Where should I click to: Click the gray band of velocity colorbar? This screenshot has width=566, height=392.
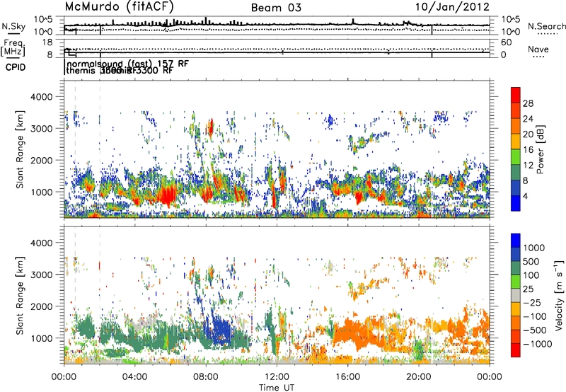pos(516,295)
